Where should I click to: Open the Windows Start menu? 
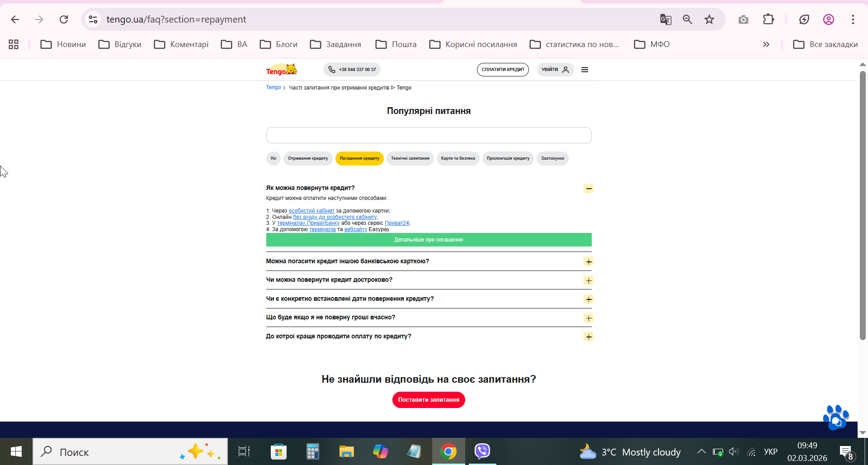pyautogui.click(x=16, y=451)
